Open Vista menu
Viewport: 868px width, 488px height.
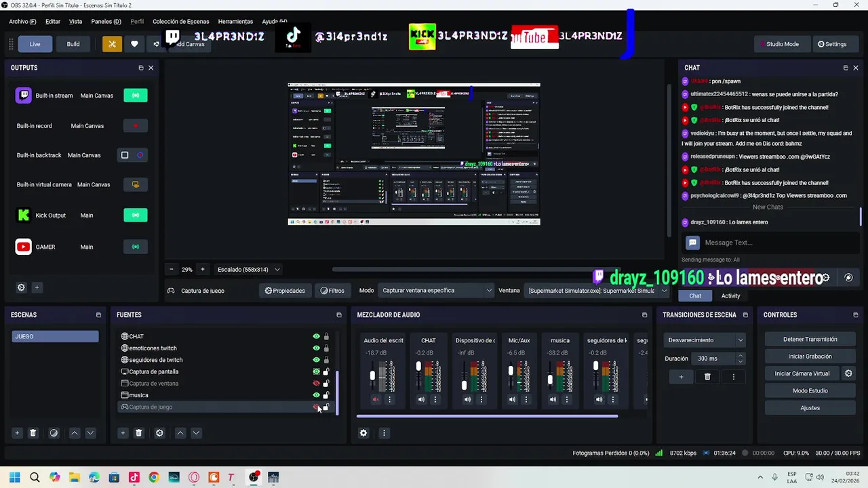pyautogui.click(x=75, y=22)
